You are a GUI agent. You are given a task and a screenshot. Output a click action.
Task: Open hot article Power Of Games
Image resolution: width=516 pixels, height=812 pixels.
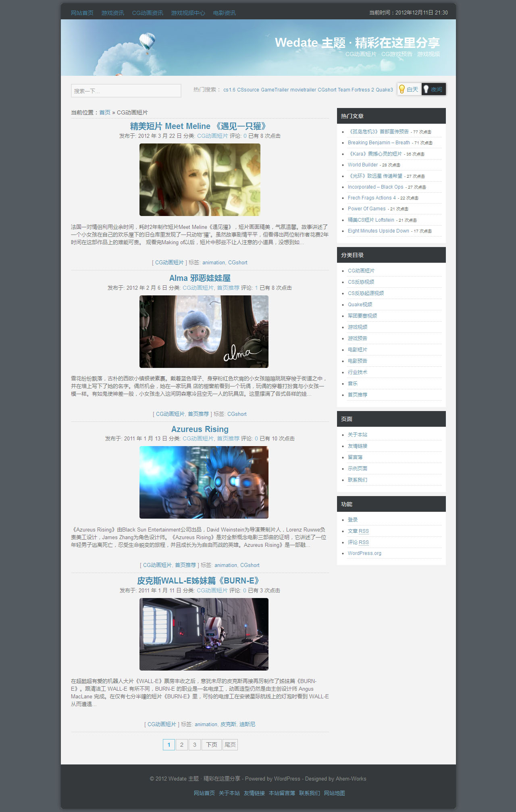(367, 209)
